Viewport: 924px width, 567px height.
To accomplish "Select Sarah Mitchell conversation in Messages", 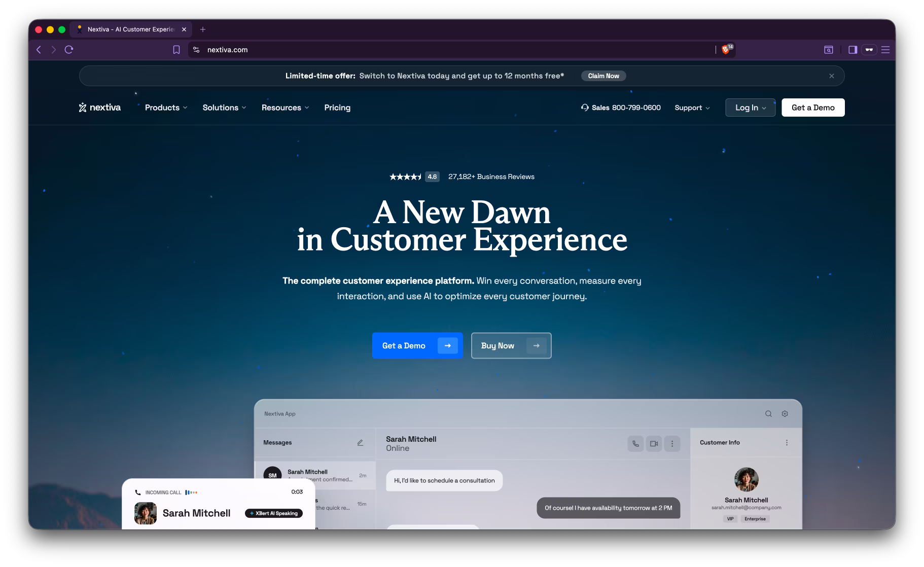I will [315, 475].
